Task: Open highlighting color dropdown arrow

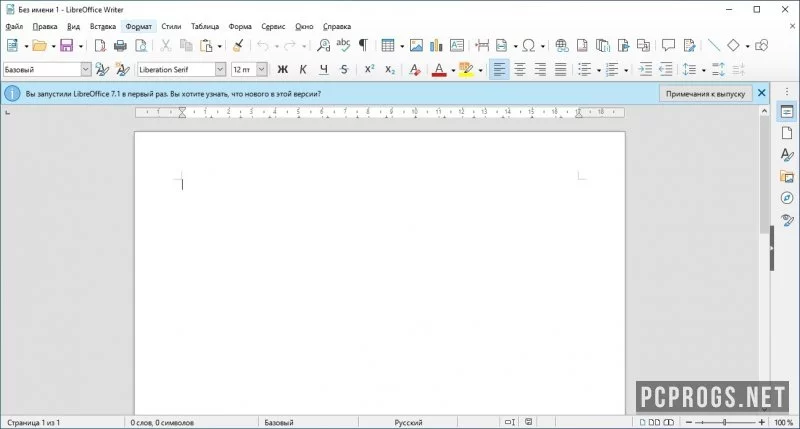Action: [x=480, y=70]
